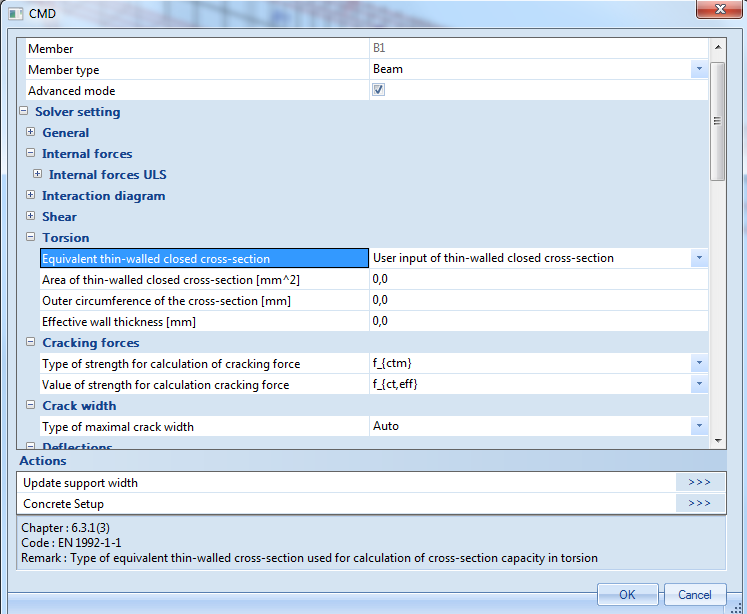Open Type of strength f_{ctm} dropdown
Viewport: 747px width, 614px height.
point(699,363)
